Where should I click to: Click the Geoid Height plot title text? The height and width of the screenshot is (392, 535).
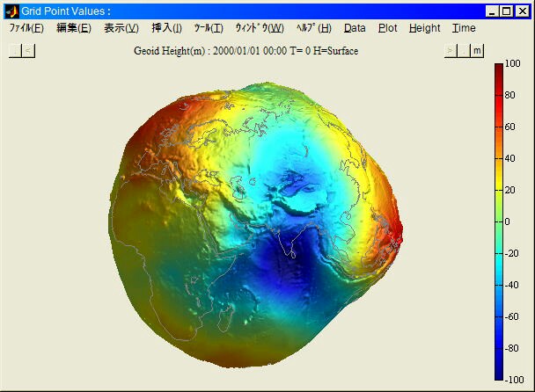246,51
